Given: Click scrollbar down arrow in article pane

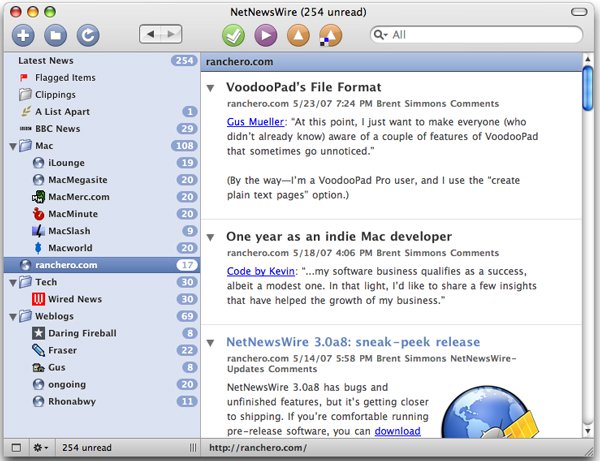Looking at the screenshot, I should (588, 431).
